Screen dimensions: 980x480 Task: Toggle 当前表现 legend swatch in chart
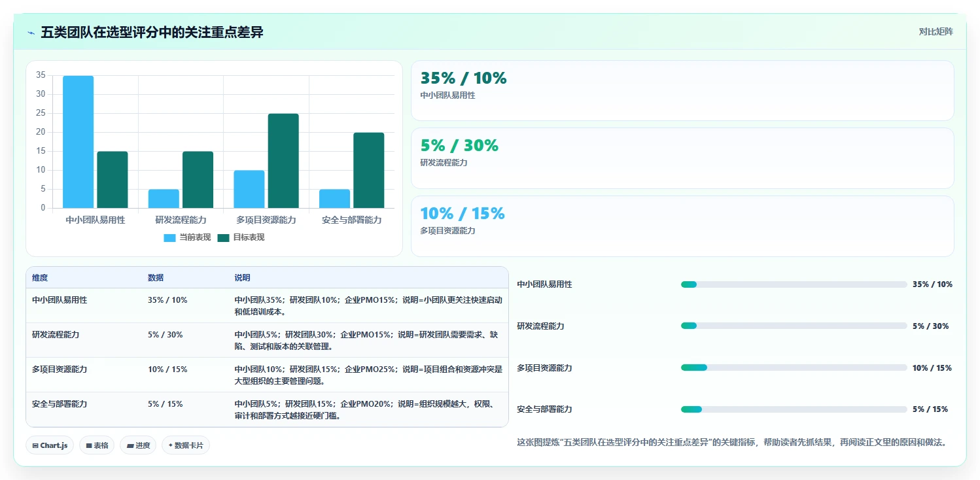(x=169, y=237)
